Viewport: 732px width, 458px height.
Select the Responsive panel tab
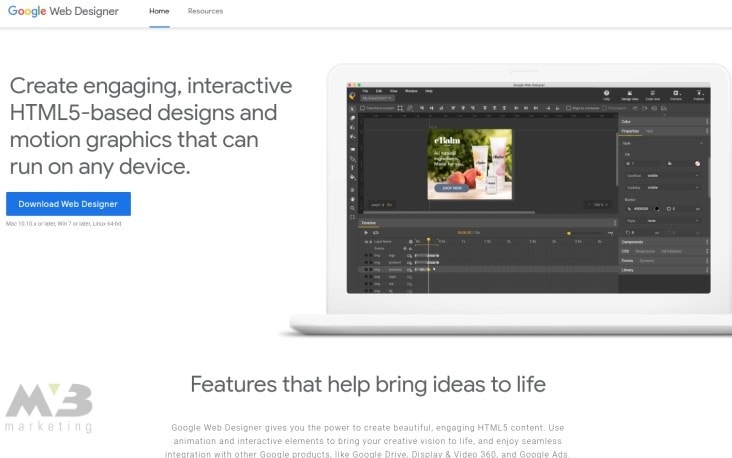645,251
